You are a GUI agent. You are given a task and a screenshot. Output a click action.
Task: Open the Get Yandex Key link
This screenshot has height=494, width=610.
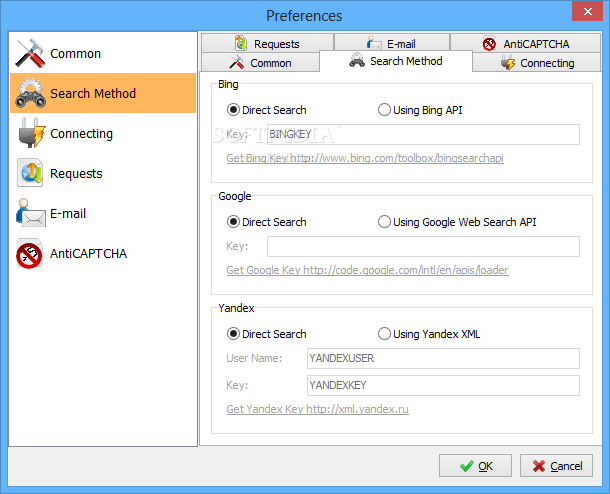(x=317, y=409)
